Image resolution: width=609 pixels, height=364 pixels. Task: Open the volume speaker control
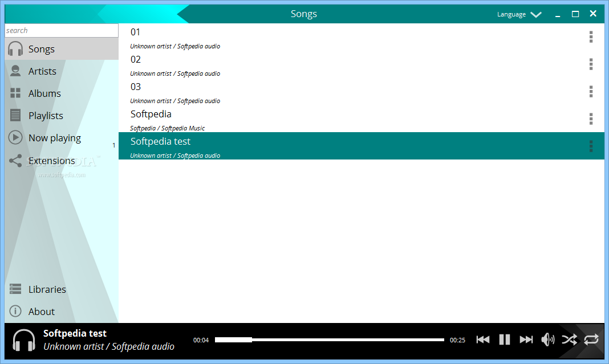pos(547,340)
